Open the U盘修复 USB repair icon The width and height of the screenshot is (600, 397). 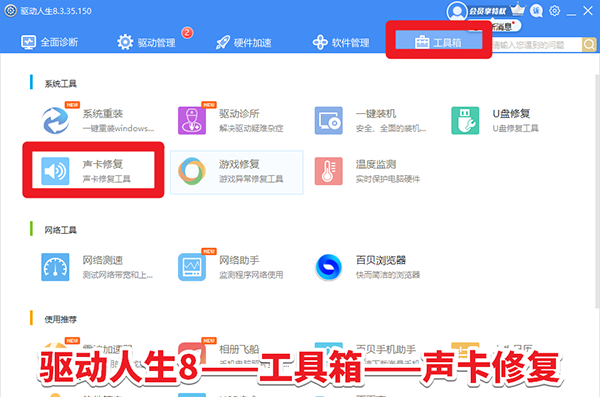(x=465, y=121)
